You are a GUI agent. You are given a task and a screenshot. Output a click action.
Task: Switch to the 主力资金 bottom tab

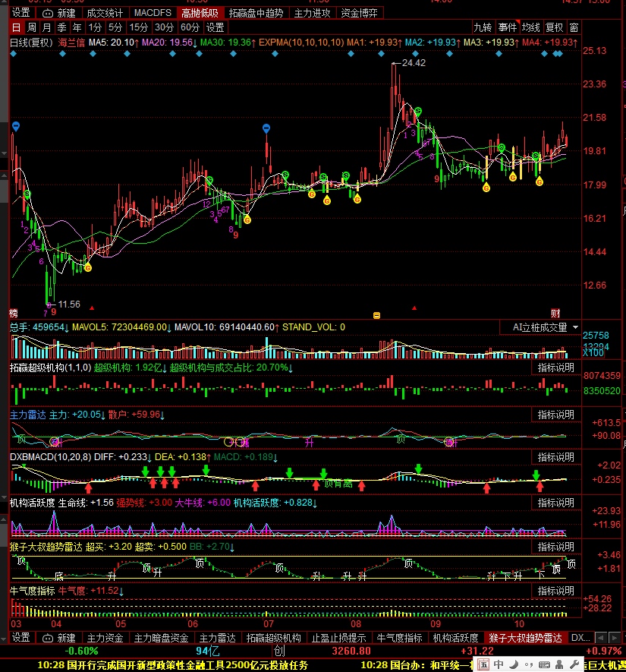[105, 638]
